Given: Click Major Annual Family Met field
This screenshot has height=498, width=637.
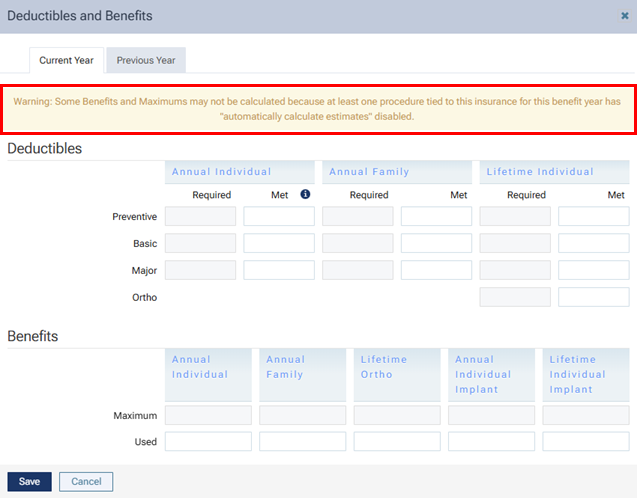Looking at the screenshot, I should tap(436, 270).
